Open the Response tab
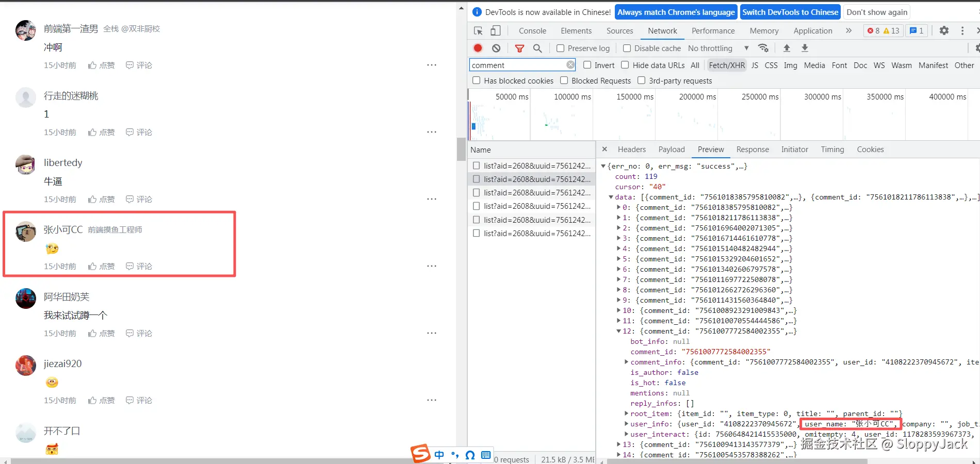Viewport: 980px width, 464px height. (752, 150)
